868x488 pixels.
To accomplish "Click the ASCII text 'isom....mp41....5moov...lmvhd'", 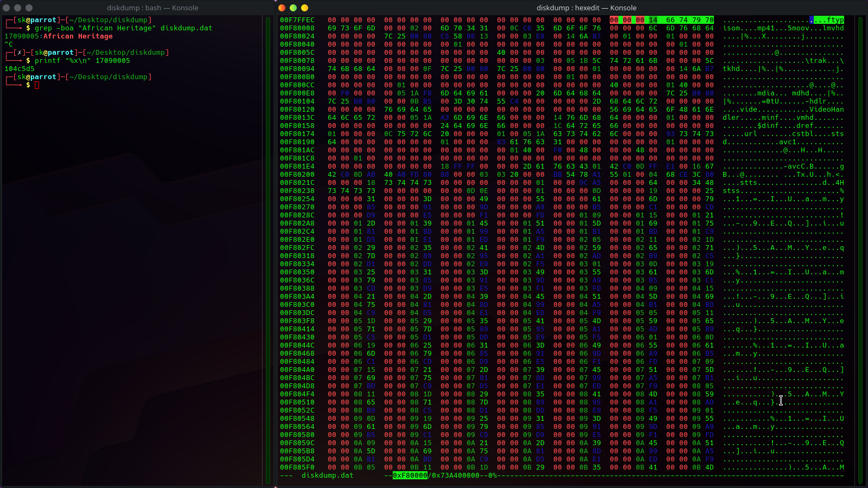I will [783, 28].
